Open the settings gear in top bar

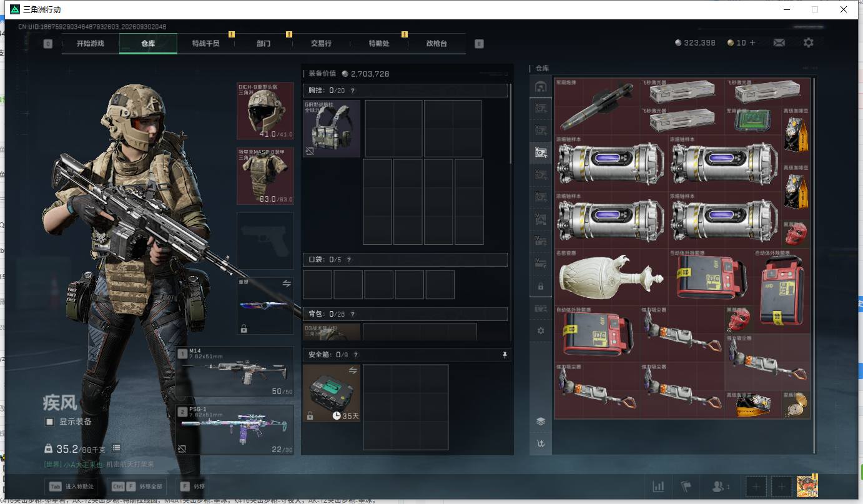click(809, 42)
